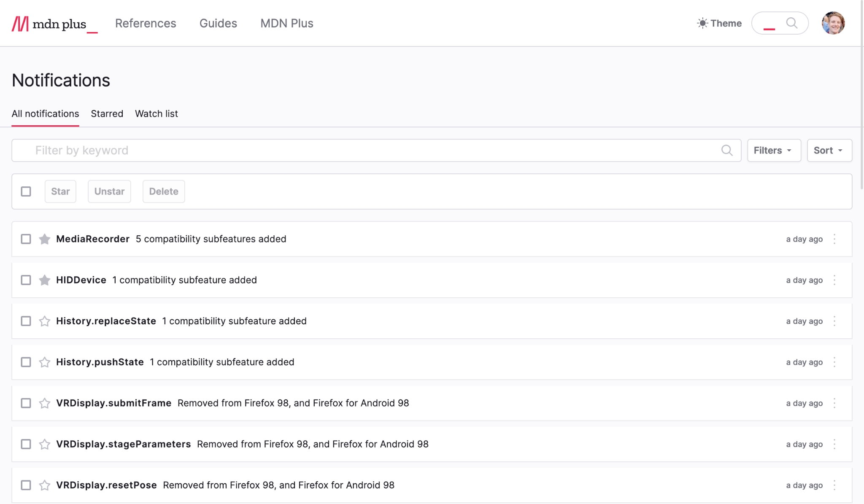Unstar the HIDDevice notification
This screenshot has height=504, width=864.
(45, 280)
